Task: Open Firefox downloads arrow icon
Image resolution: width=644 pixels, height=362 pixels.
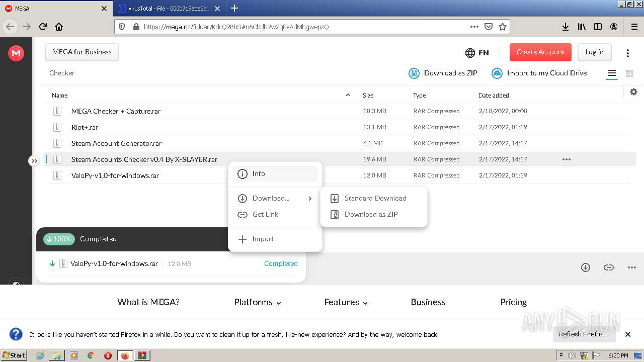Action: (566, 27)
